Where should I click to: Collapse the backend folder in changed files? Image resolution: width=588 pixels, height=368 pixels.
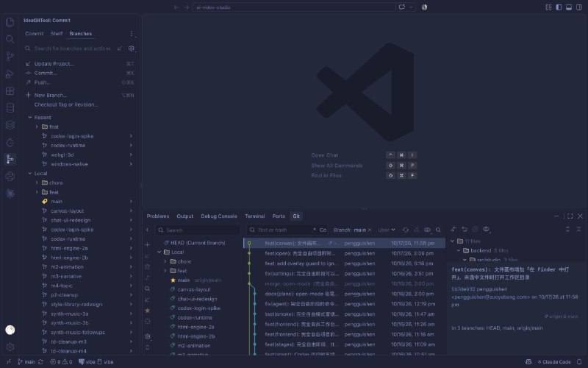click(458, 250)
